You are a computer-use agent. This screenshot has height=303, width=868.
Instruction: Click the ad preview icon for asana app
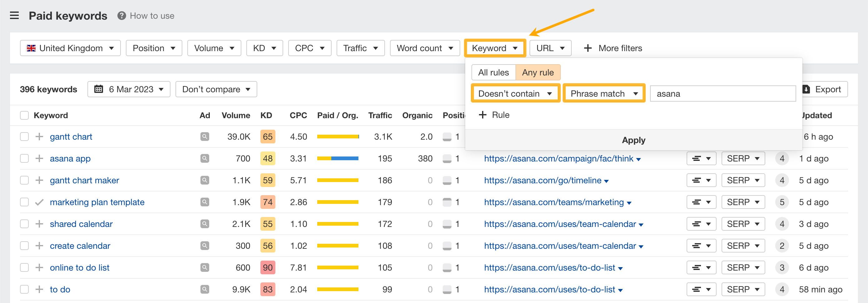[205, 158]
